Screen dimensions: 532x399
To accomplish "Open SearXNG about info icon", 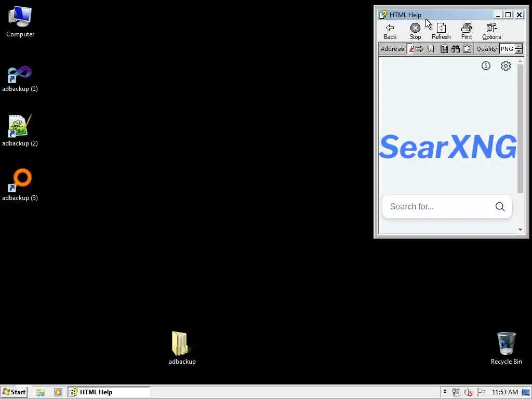I will [x=486, y=66].
